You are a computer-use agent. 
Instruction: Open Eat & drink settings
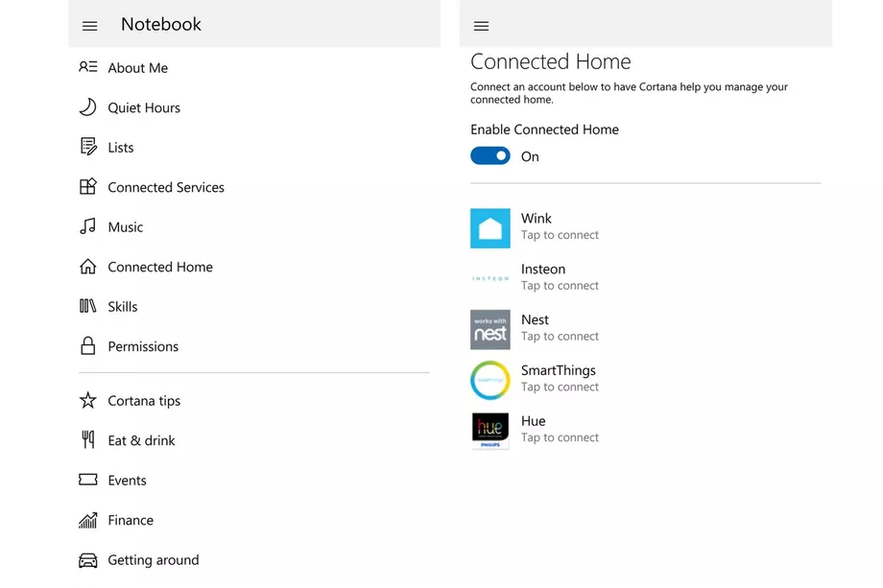(141, 440)
